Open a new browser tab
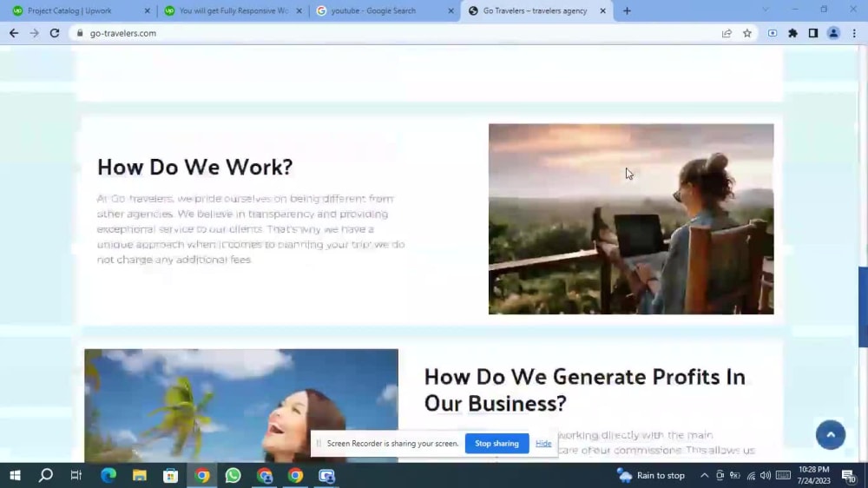868x488 pixels. point(627,10)
